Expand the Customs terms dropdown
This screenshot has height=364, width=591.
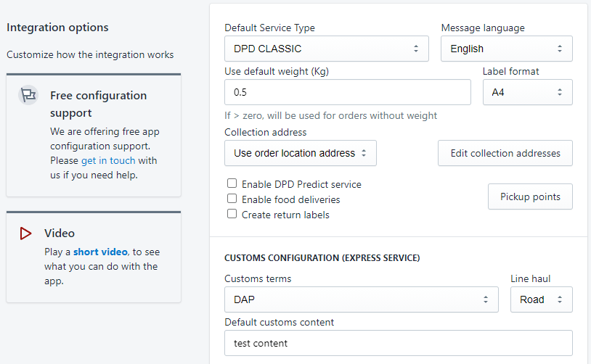[361, 299]
